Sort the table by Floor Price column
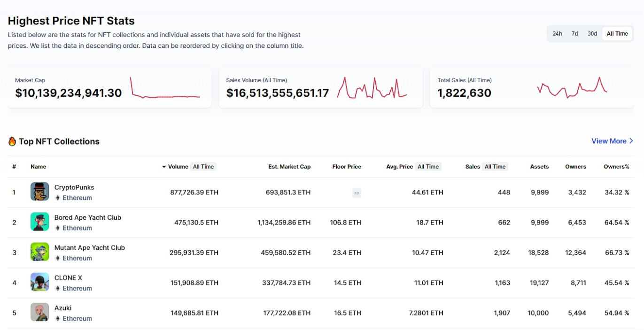The height and width of the screenshot is (330, 644). (346, 167)
